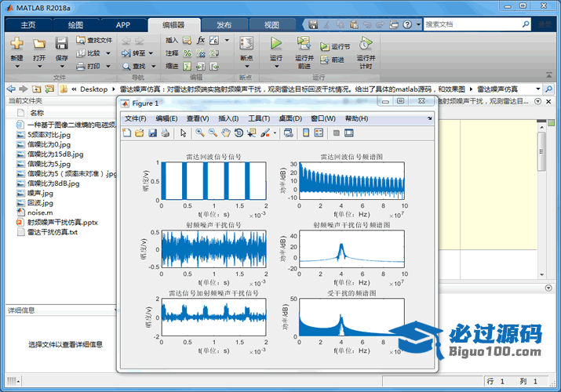561x392 pixels.
Task: Select the Edit Plot arrow tool in Figure 1
Action: (183, 133)
